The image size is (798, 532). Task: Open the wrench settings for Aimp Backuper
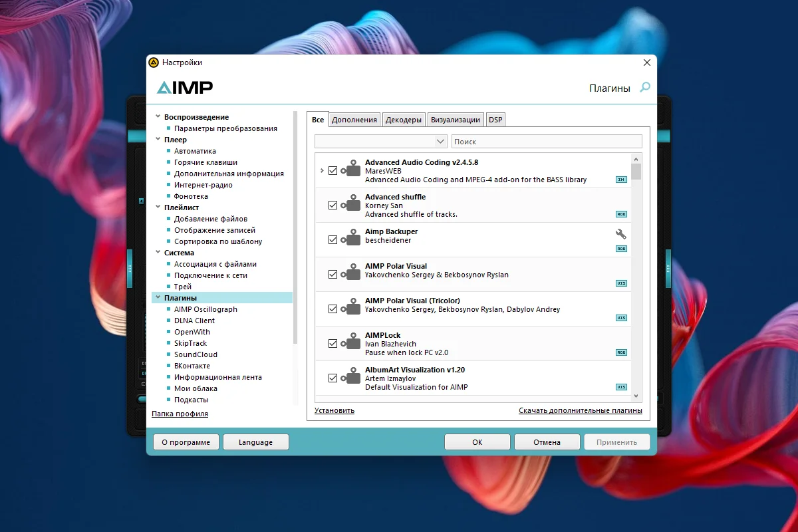coord(621,234)
